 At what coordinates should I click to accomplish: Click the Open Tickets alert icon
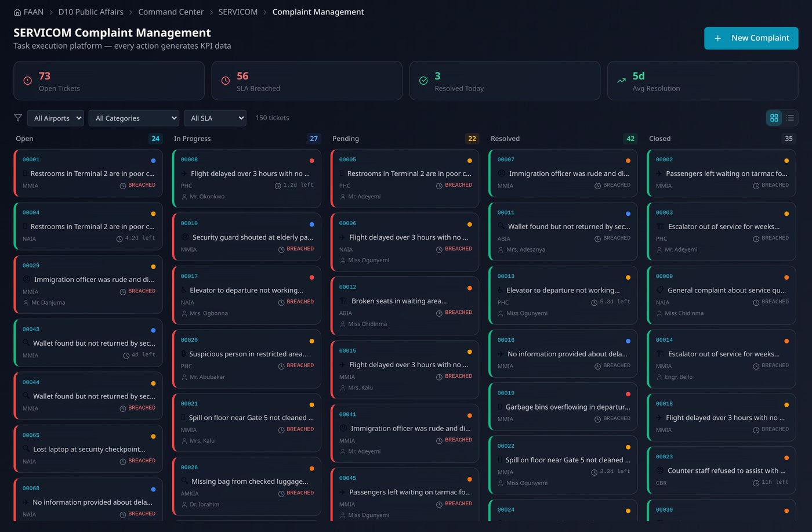[27, 81]
